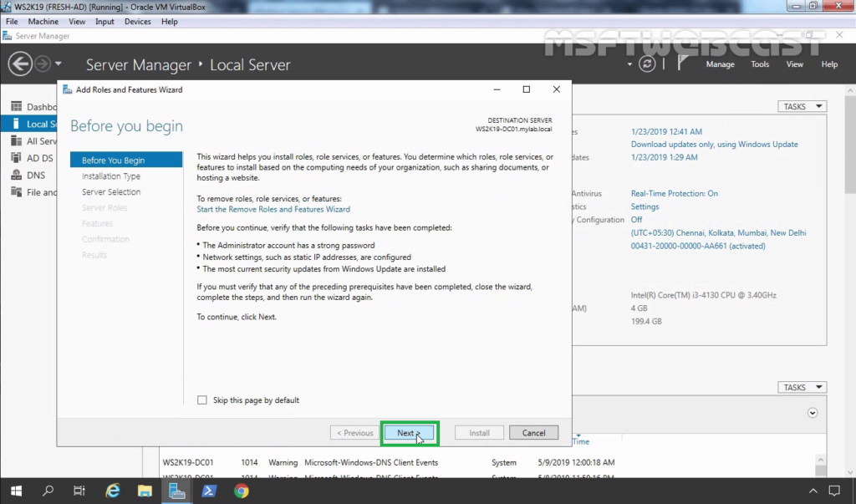The image size is (856, 504).
Task: Open Start the Remove Roles and Features Wizard link
Action: pos(273,209)
